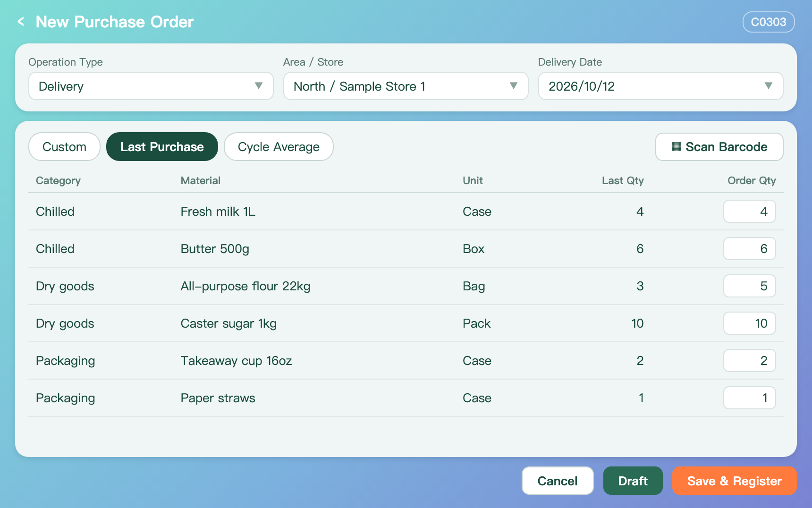Click Packaging category in Paper straws row
The width and height of the screenshot is (812, 508).
pos(66,398)
